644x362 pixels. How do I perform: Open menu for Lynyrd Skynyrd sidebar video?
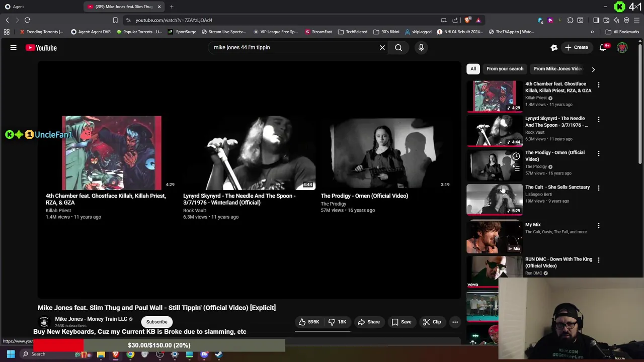pyautogui.click(x=599, y=120)
